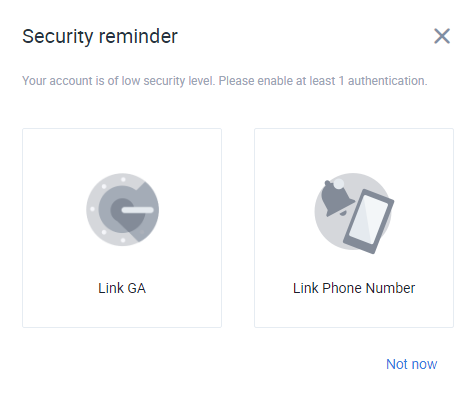
Task: Close the Security reminder dialog
Action: tap(442, 36)
